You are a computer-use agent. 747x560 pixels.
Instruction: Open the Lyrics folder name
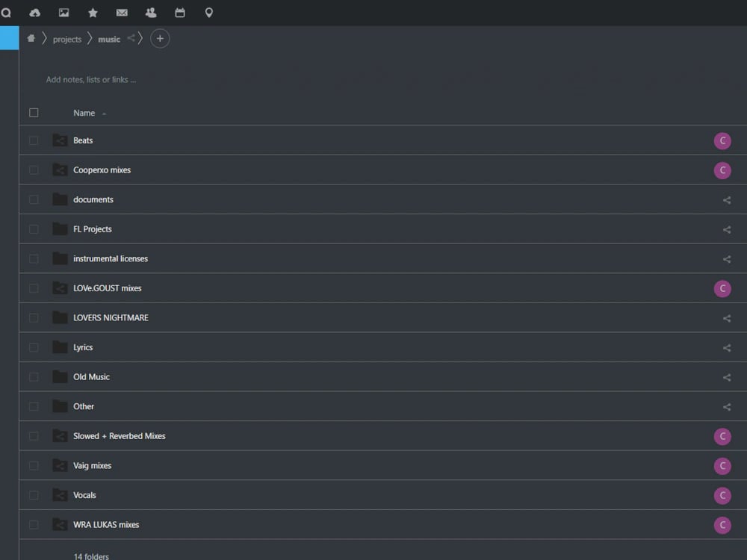[83, 347]
